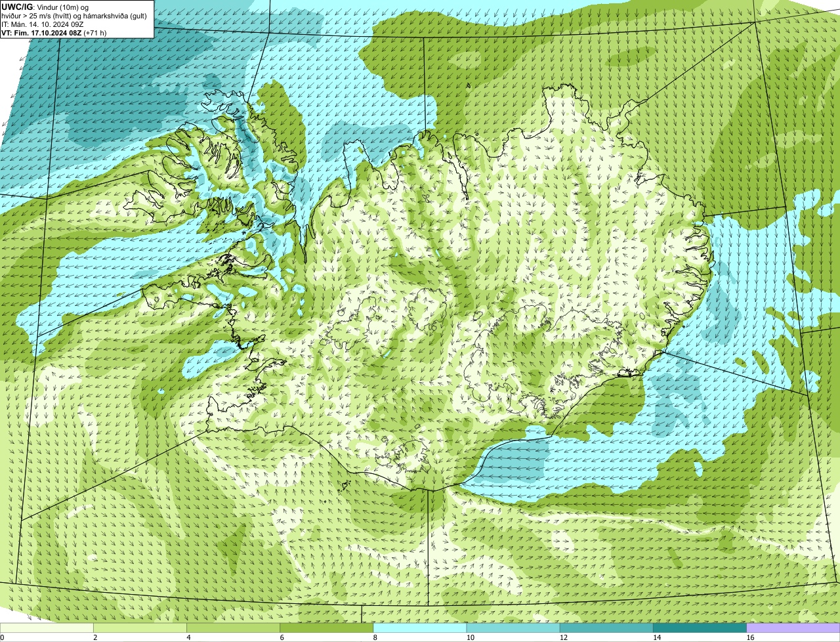The width and height of the screenshot is (840, 642).
Task: Click the legend scale value '14'
Action: pos(657,637)
